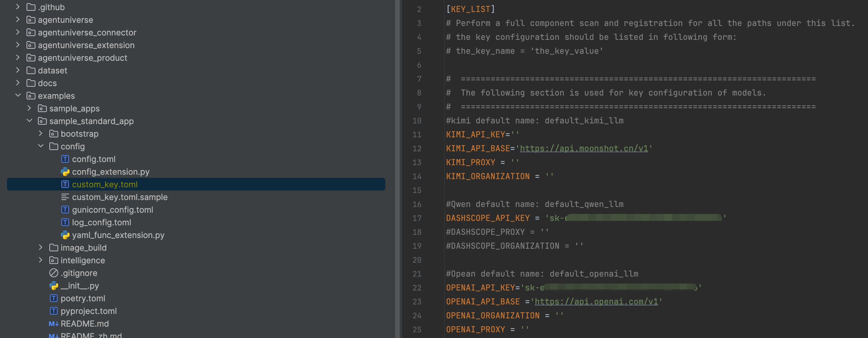Open the https://api.moonshot.cn/v1 link

coord(584,148)
